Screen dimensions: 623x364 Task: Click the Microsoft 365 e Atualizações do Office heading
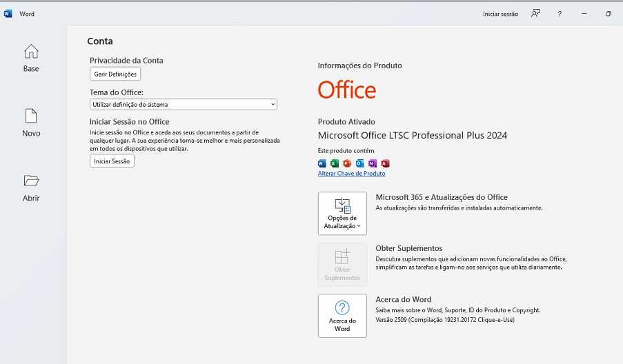pyautogui.click(x=442, y=197)
